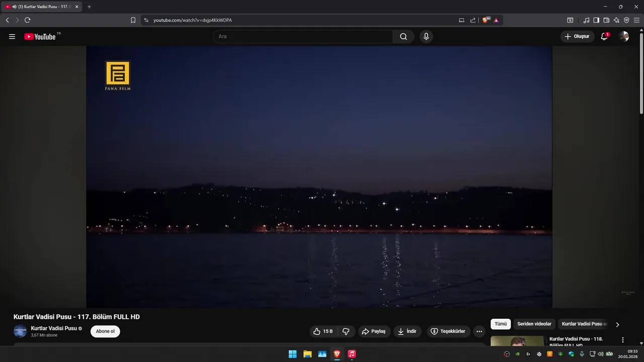Click the Oluştur create button
Viewport: 644px width, 362px height.
[x=577, y=37]
